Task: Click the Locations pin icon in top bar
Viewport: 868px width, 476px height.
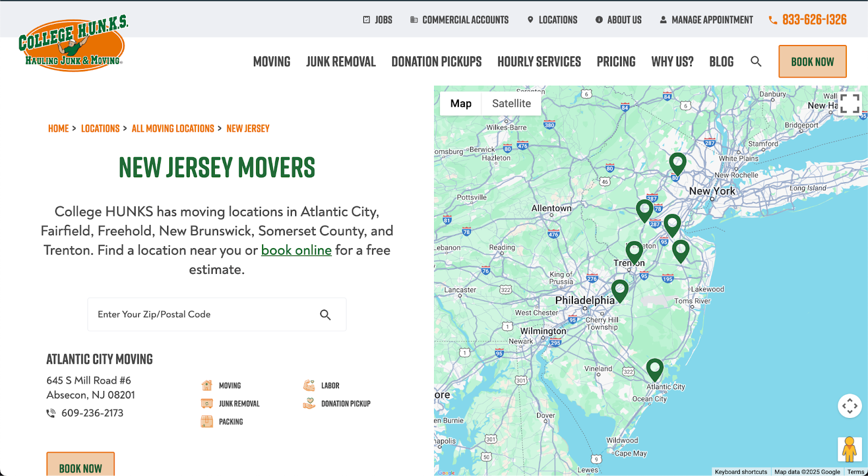Action: (531, 20)
